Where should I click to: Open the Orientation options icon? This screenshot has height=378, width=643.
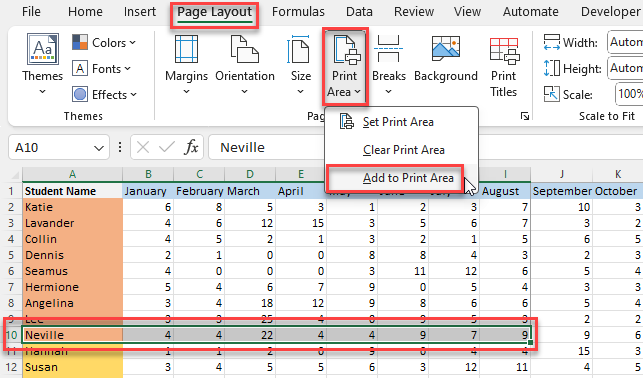point(244,49)
